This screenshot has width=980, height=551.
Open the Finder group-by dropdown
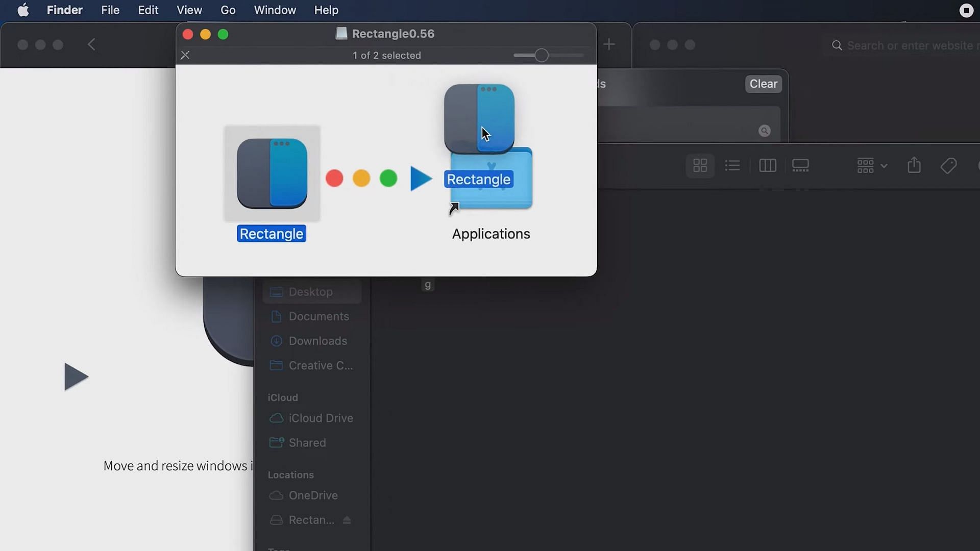[x=872, y=165]
